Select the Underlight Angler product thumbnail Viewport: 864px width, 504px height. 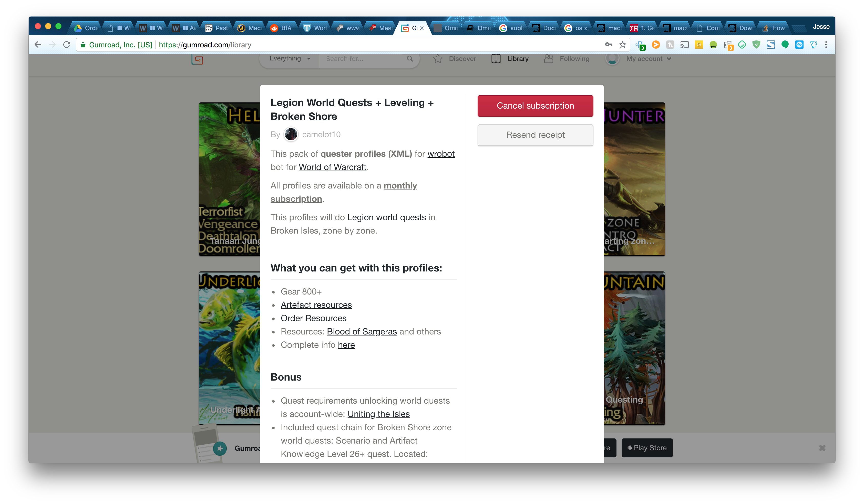(229, 349)
